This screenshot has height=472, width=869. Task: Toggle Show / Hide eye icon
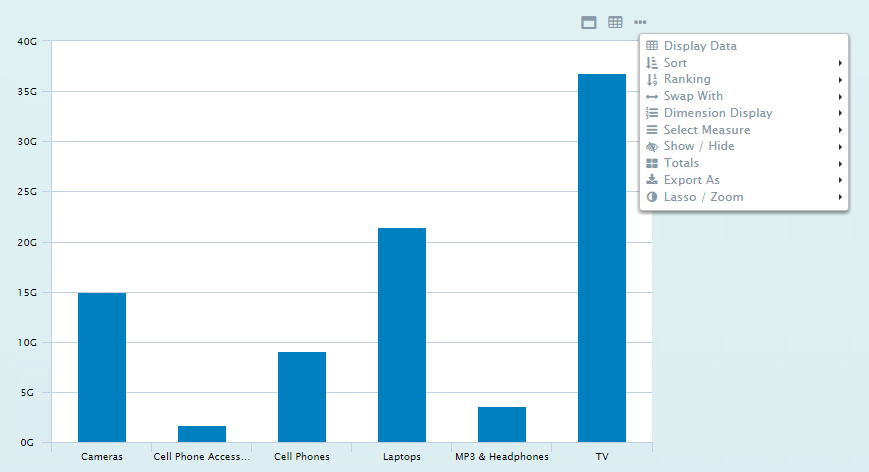pos(652,146)
